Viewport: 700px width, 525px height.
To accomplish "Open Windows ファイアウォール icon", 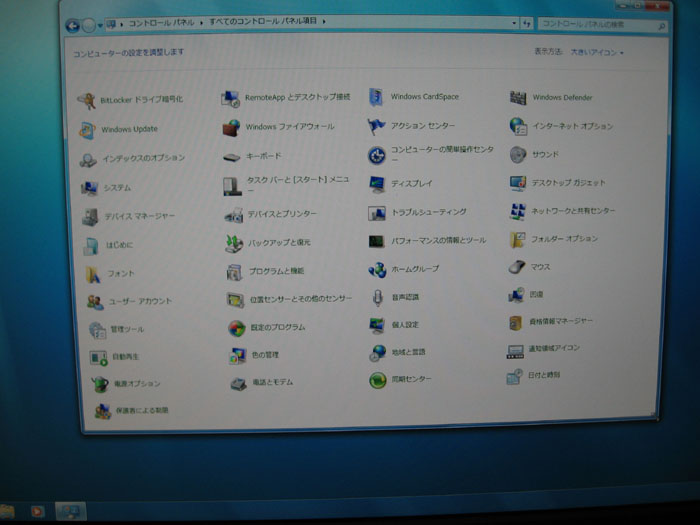I will tap(231, 128).
